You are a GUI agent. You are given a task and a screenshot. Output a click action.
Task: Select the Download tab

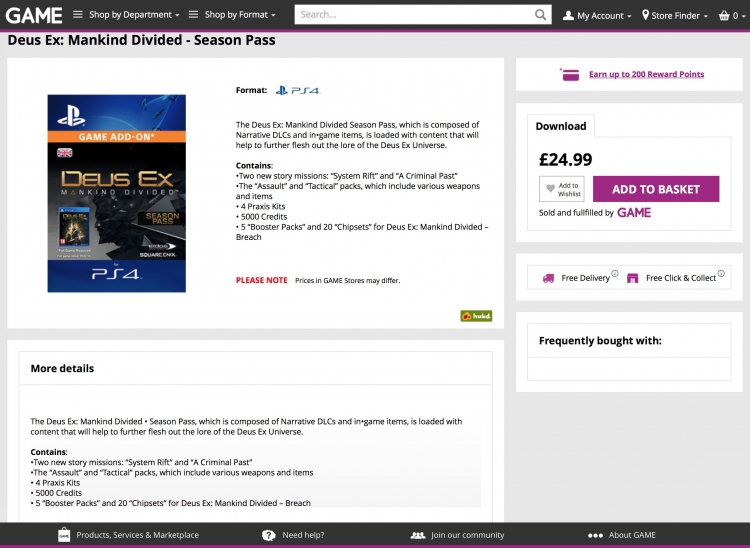click(x=561, y=126)
